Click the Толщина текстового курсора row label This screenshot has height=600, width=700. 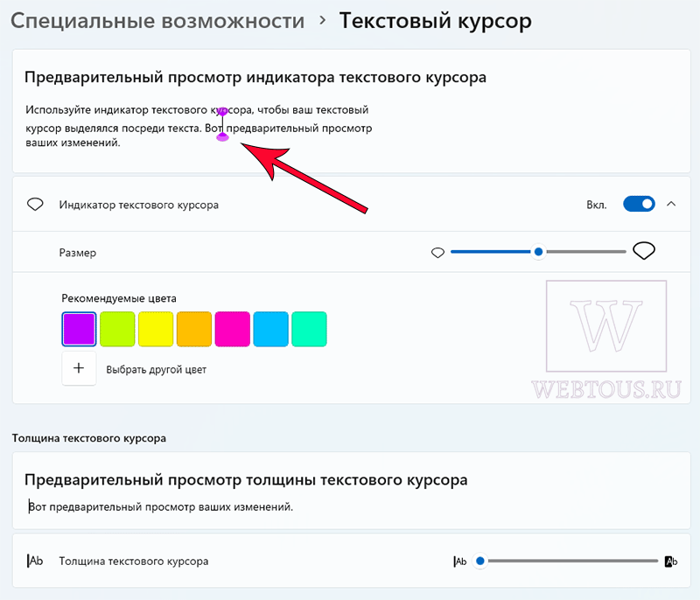tap(134, 562)
